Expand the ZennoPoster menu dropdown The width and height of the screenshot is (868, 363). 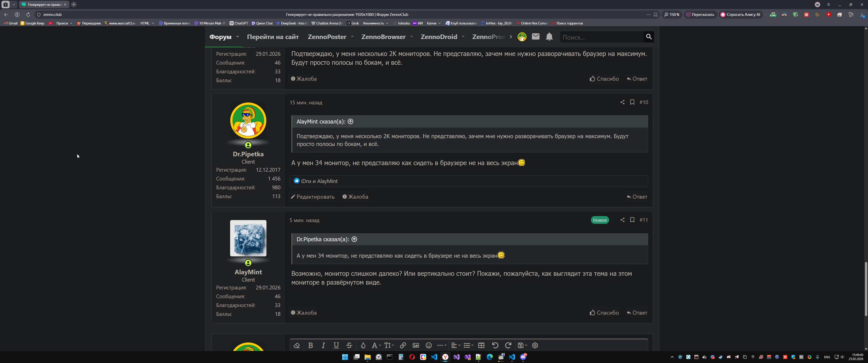(352, 37)
